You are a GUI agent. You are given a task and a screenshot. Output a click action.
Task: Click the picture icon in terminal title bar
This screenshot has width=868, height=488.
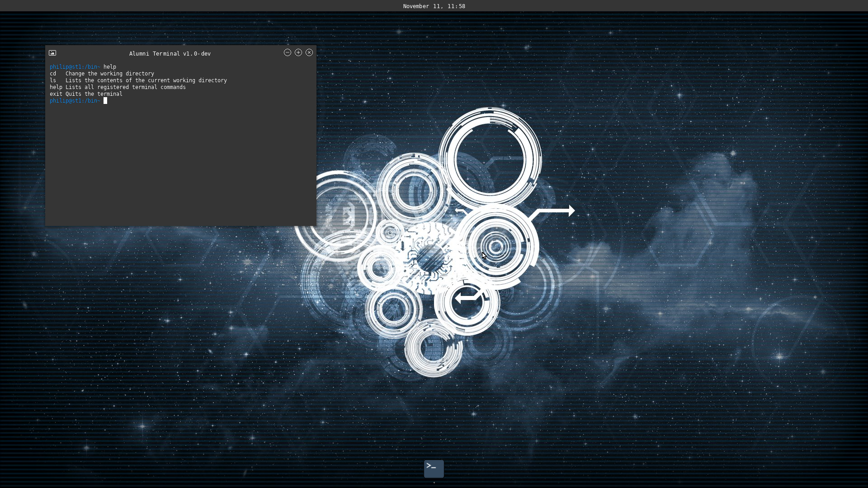[x=52, y=53]
